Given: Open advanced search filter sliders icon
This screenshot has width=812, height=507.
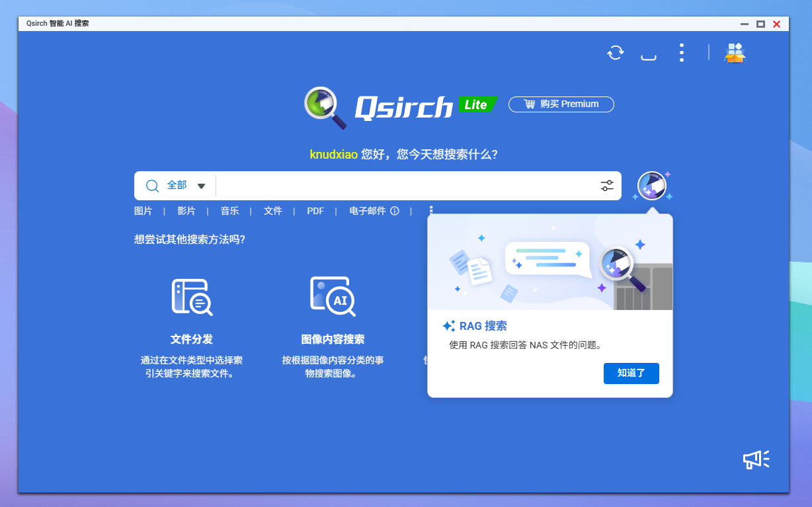Looking at the screenshot, I should coord(607,186).
